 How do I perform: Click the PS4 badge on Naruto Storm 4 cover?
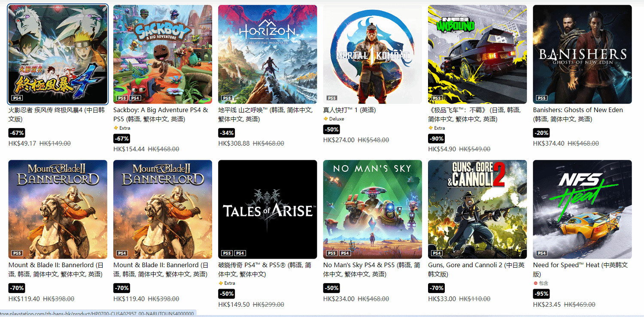(x=17, y=98)
